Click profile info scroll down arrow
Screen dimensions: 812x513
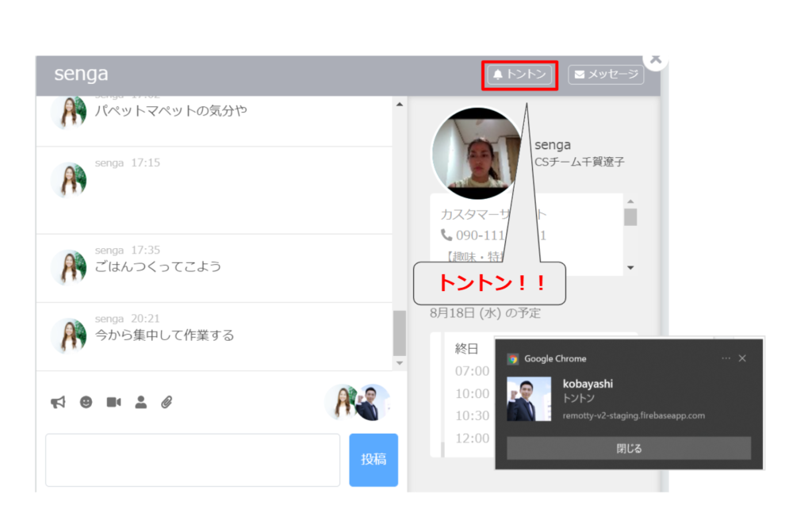point(630,268)
